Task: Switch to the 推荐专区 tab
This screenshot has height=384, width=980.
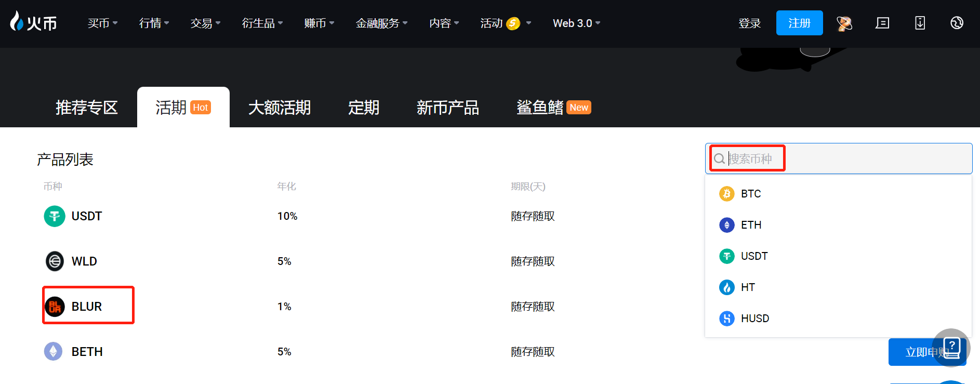Action: pyautogui.click(x=87, y=108)
